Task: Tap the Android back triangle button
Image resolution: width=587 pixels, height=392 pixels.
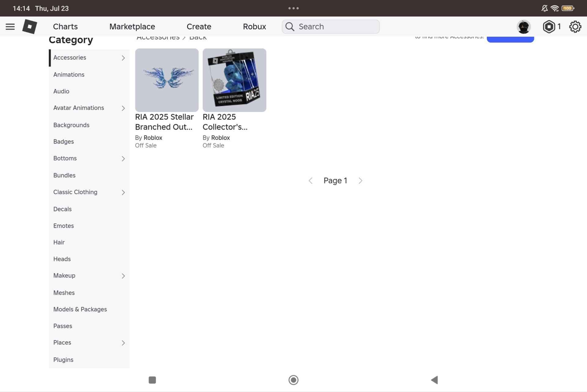Action: tap(434, 380)
